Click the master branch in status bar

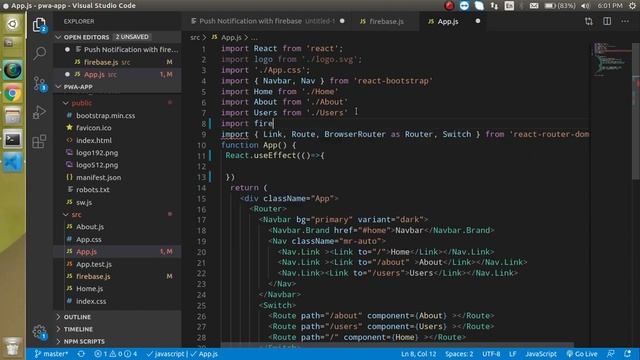click(x=51, y=354)
